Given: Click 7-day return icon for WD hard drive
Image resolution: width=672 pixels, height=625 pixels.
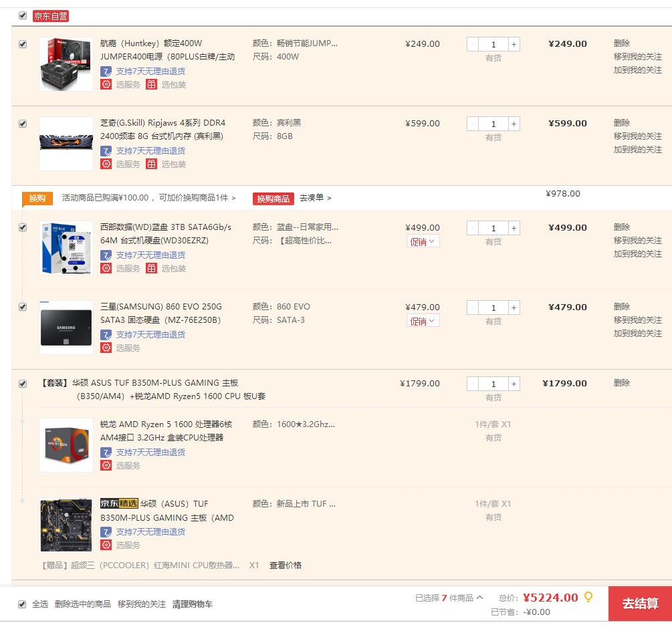Looking at the screenshot, I should coord(106,255).
